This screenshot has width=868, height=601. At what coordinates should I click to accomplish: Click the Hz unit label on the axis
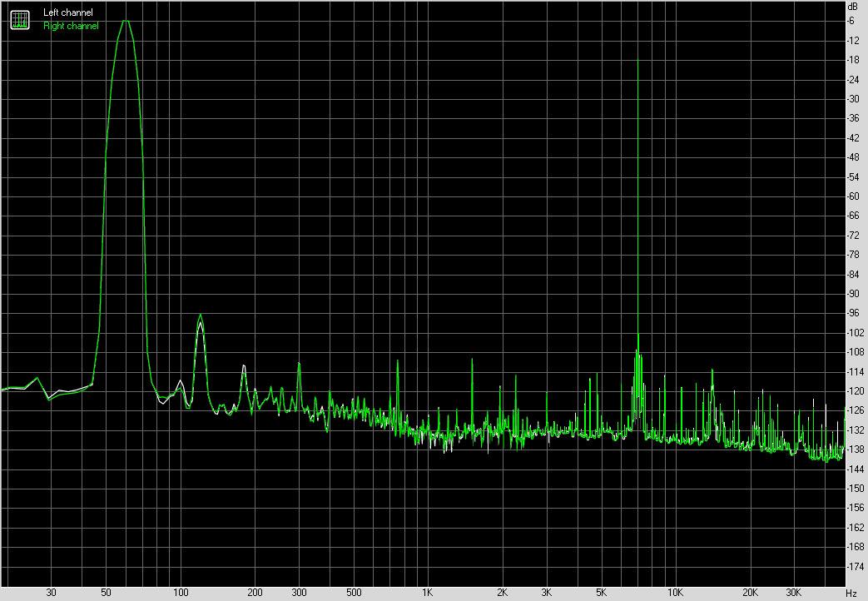[x=851, y=593]
